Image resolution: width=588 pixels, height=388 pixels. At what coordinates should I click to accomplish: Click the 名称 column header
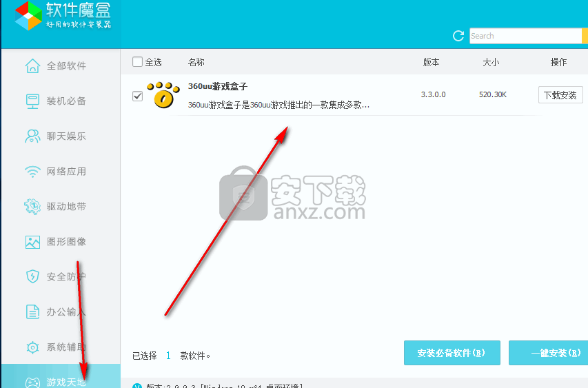(x=196, y=62)
